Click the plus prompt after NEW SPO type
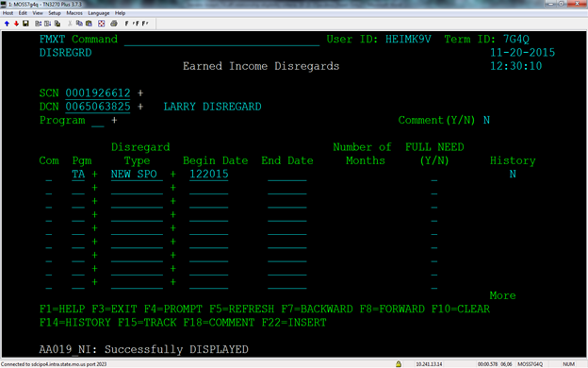The height and width of the screenshot is (368, 588). [x=172, y=175]
